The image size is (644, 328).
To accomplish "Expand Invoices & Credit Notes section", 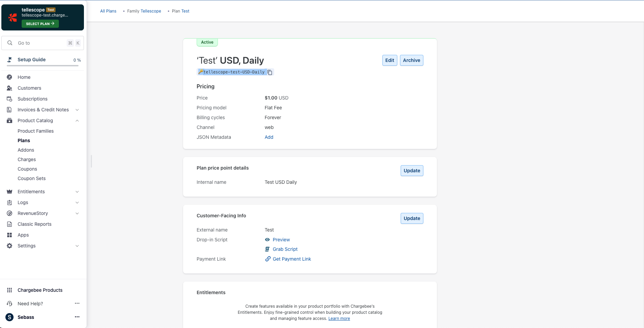I will coord(77,110).
